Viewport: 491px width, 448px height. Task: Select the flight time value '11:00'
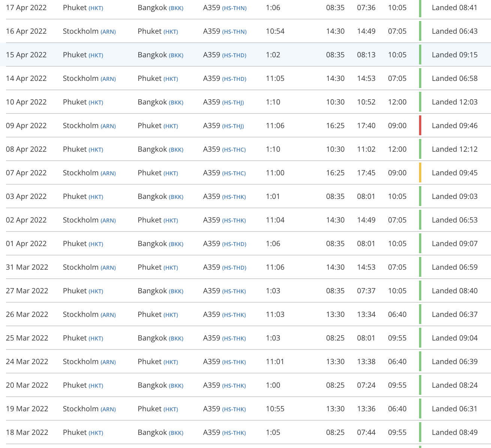[x=275, y=173]
